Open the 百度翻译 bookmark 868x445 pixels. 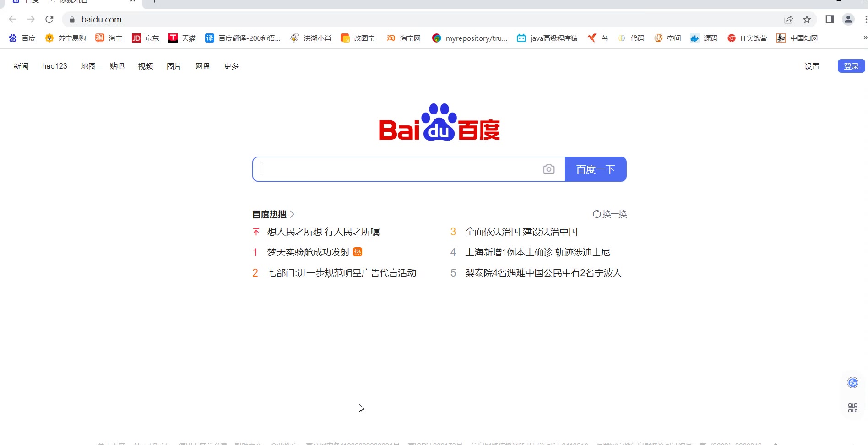243,38
